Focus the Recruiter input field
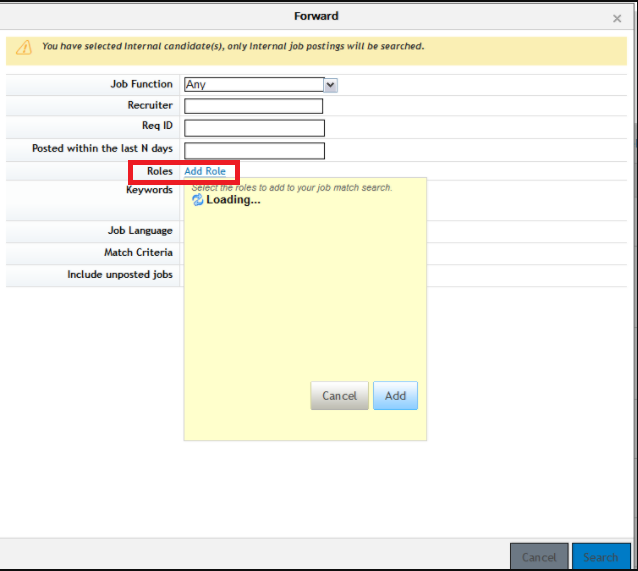638x571 pixels. click(253, 106)
